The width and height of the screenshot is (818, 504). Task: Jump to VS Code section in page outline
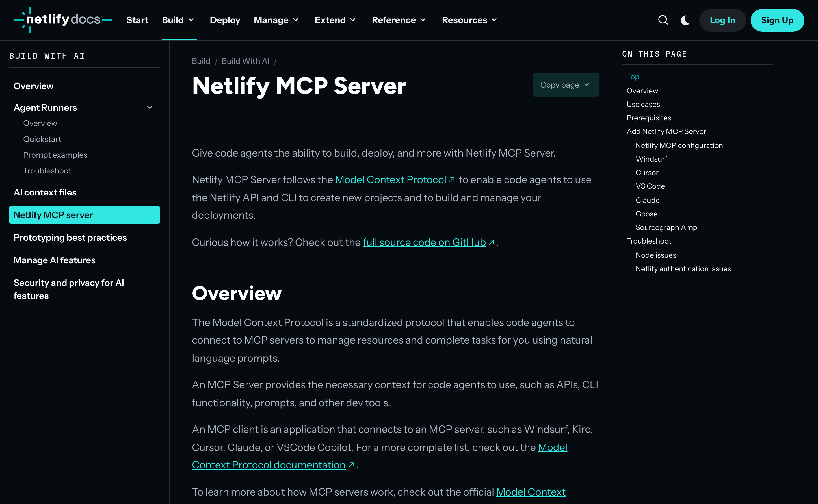(x=650, y=186)
